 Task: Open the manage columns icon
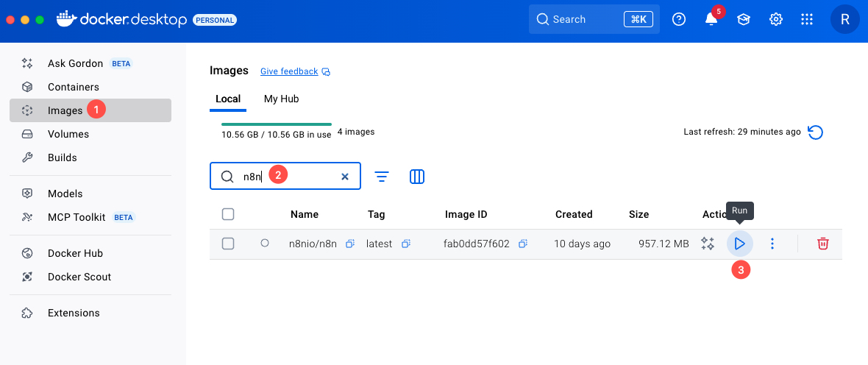[417, 177]
